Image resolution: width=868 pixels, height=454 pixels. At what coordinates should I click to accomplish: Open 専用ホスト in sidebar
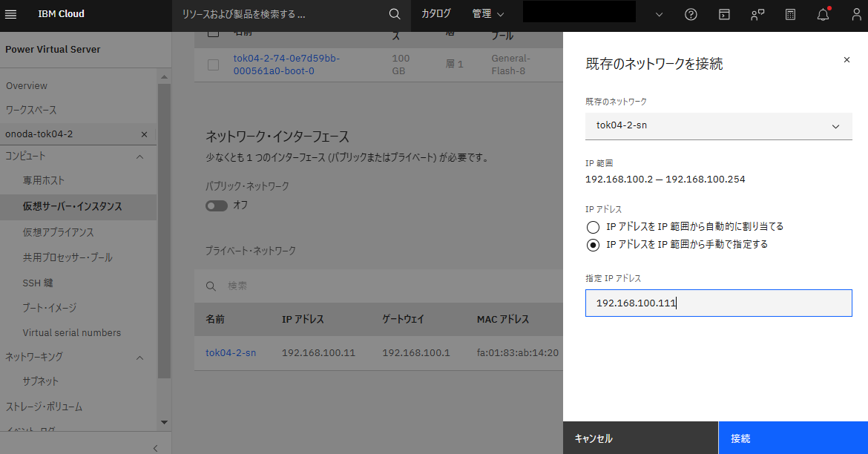coord(44,180)
